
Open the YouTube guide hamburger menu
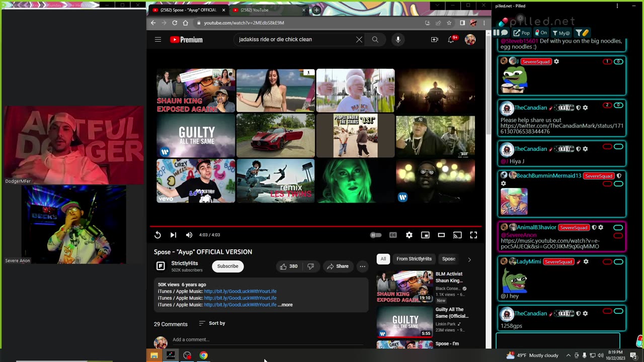[158, 39]
